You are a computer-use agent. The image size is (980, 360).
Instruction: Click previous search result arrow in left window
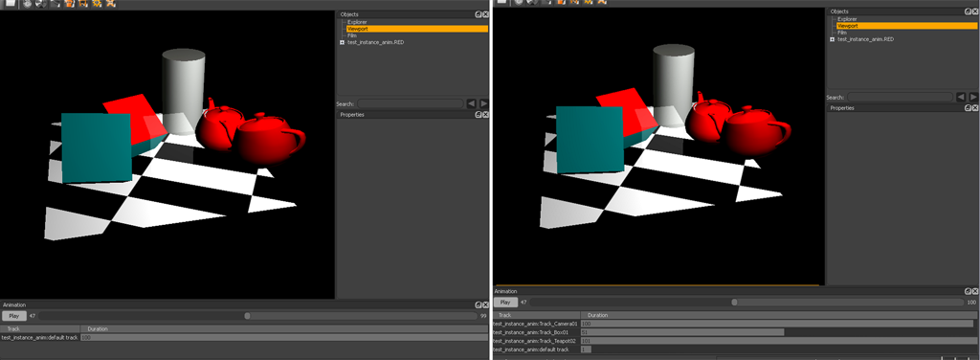(x=471, y=103)
